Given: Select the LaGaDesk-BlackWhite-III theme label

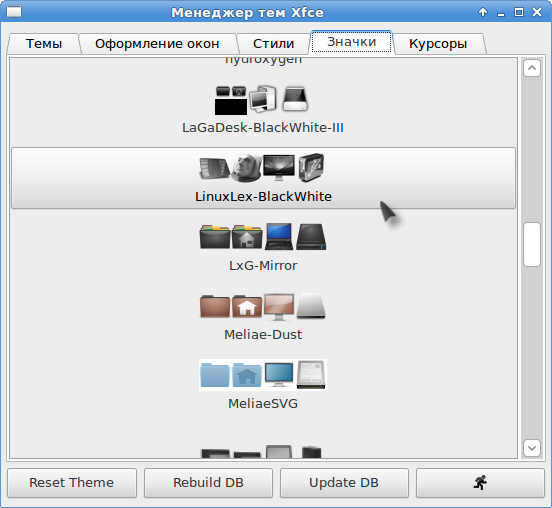Looking at the screenshot, I should coord(263,127).
